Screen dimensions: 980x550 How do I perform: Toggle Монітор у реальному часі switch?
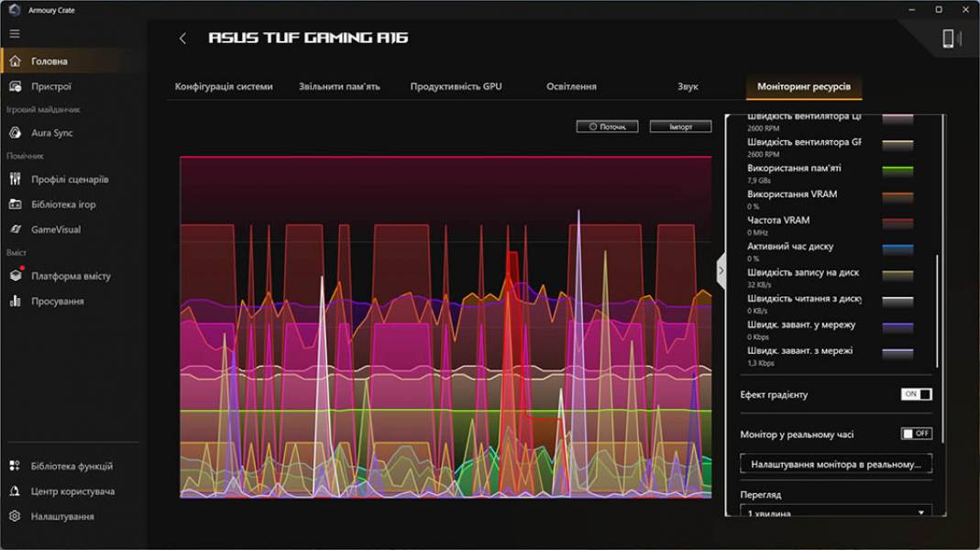(916, 433)
